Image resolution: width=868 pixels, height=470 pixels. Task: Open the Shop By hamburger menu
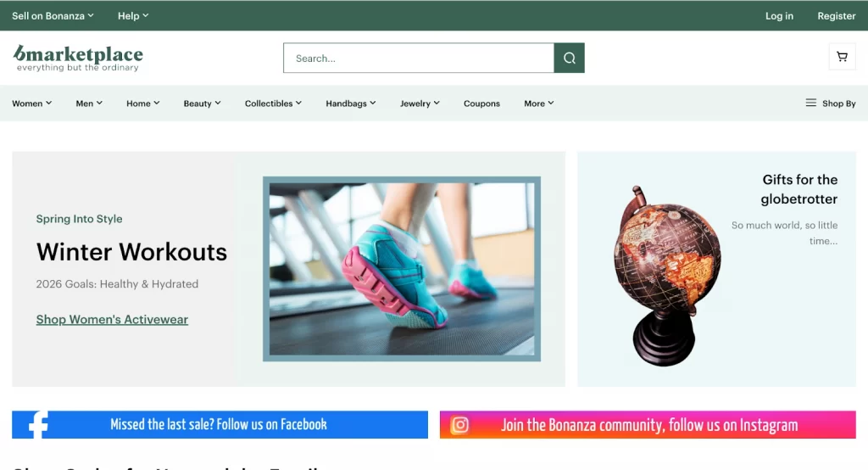831,104
